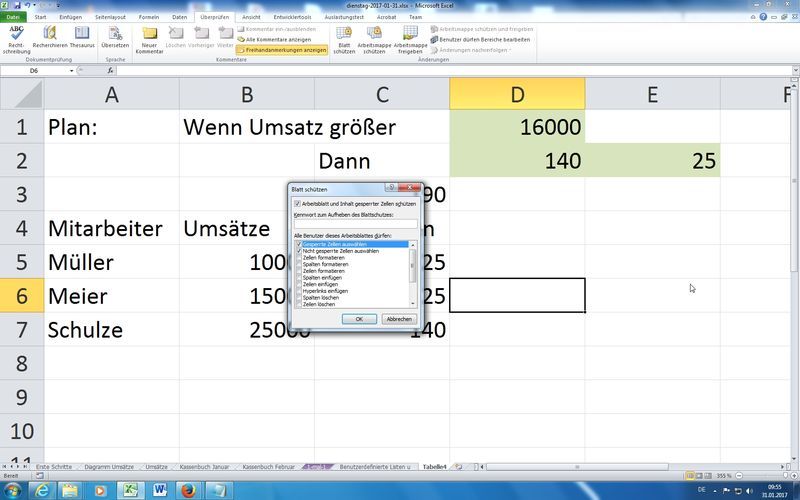Viewport: 800px width, 500px height.
Task: Click the insert new worksheet tab icon
Action: [x=459, y=466]
